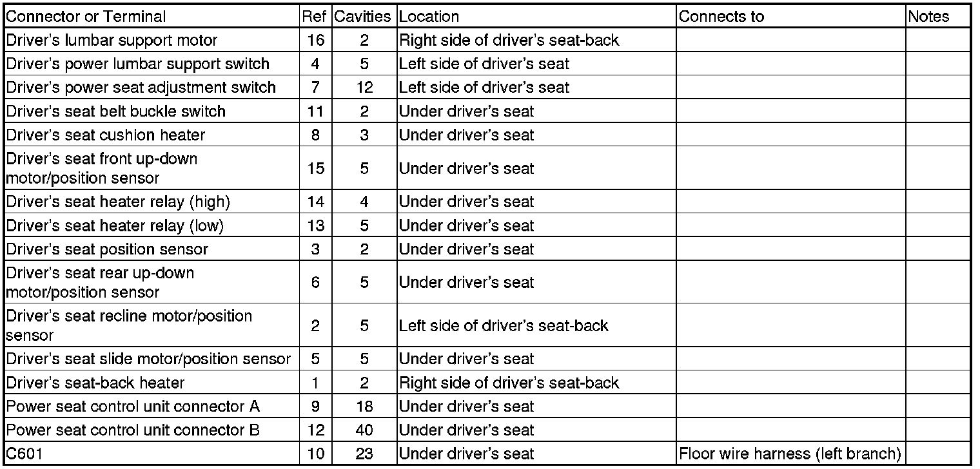Image resolution: width=980 pixels, height=469 pixels.
Task: Select "Driver's seat heater relay (low)" cell
Action: point(115,225)
